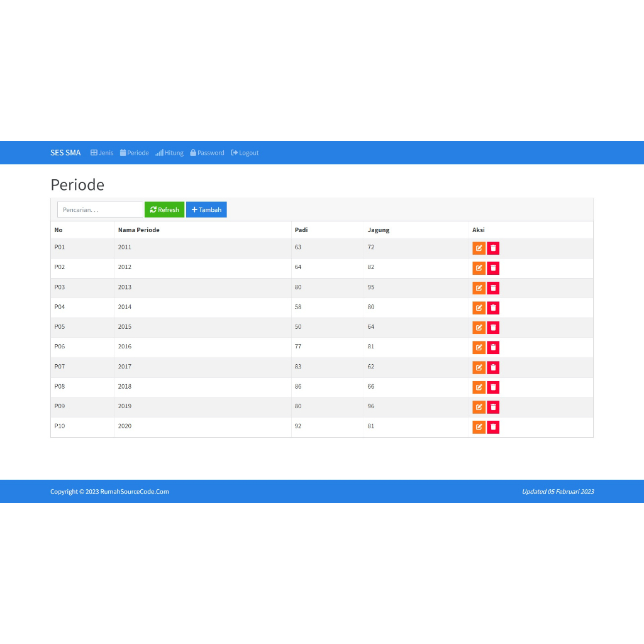
Task: Go to the Hitung page
Action: click(169, 153)
